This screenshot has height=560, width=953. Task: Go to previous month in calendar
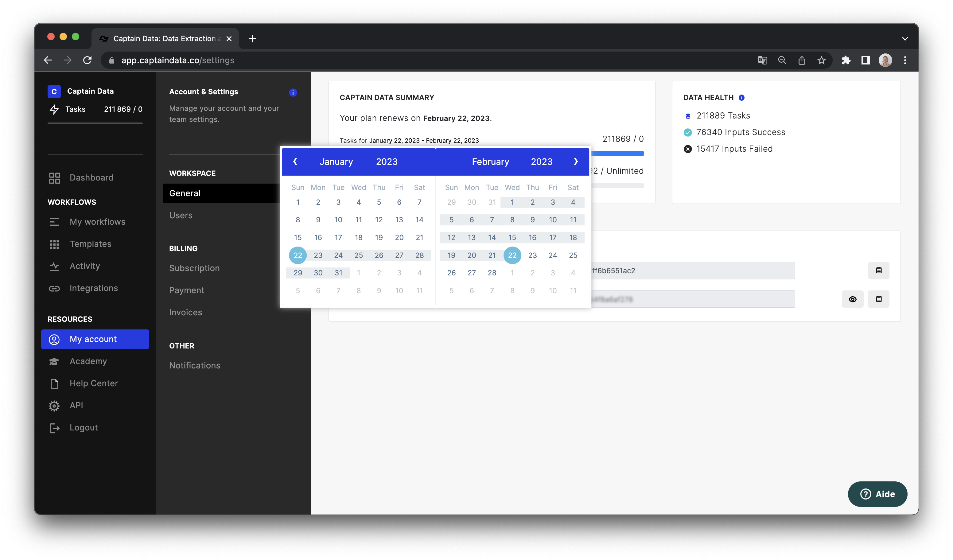click(x=295, y=161)
